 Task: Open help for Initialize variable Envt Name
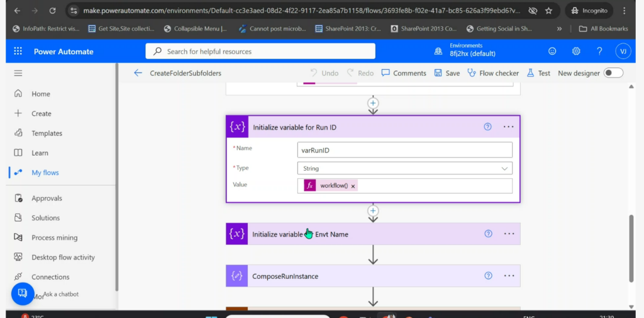pyautogui.click(x=488, y=234)
